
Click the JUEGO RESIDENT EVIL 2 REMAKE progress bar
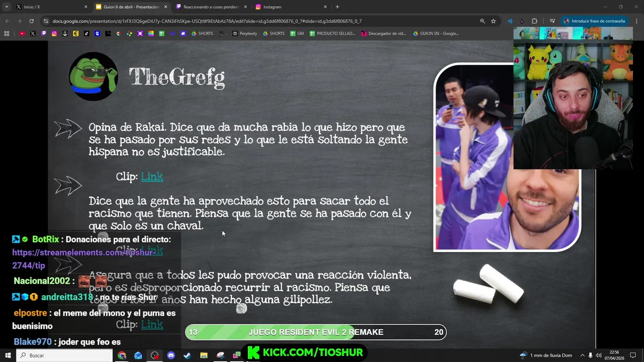click(315, 332)
